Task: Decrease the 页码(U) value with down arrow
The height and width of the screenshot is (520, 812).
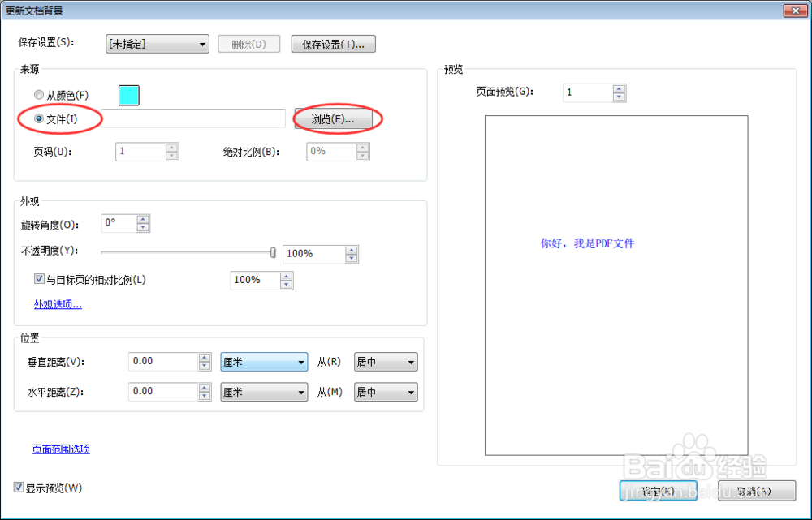Action: (172, 156)
